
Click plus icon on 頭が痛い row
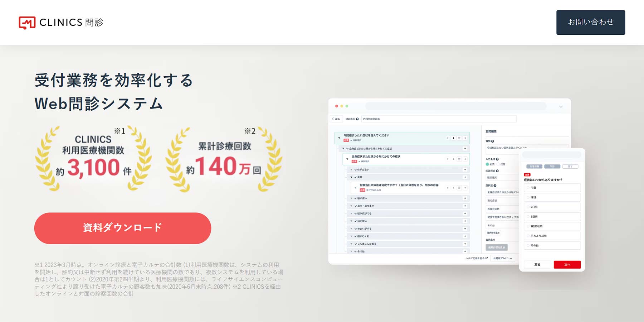[x=465, y=221]
